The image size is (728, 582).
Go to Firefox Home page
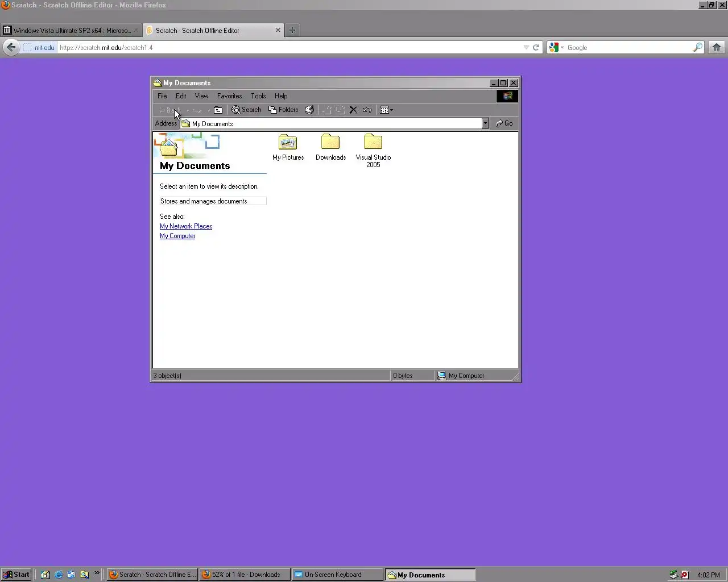point(717,48)
